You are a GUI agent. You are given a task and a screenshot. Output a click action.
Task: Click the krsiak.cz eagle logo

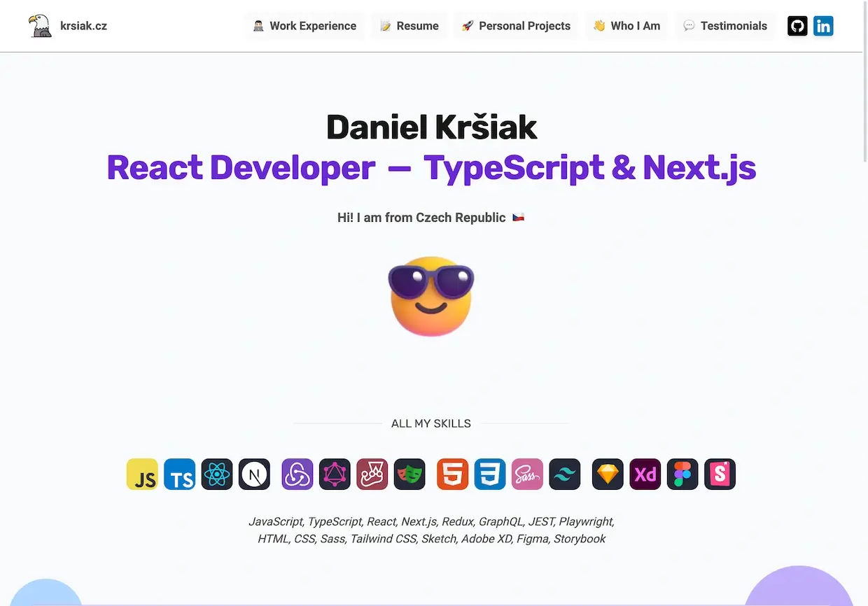tap(41, 26)
